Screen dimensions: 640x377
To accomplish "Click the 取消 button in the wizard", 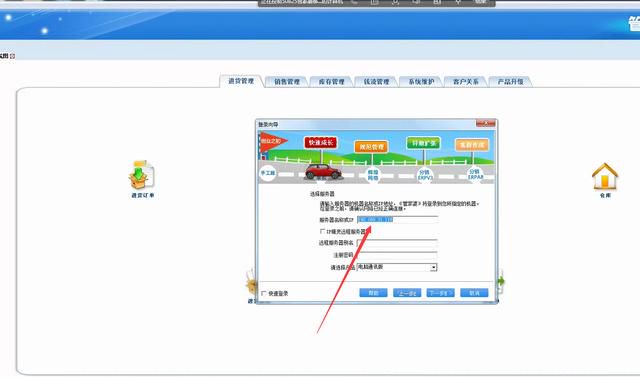I will click(x=474, y=293).
